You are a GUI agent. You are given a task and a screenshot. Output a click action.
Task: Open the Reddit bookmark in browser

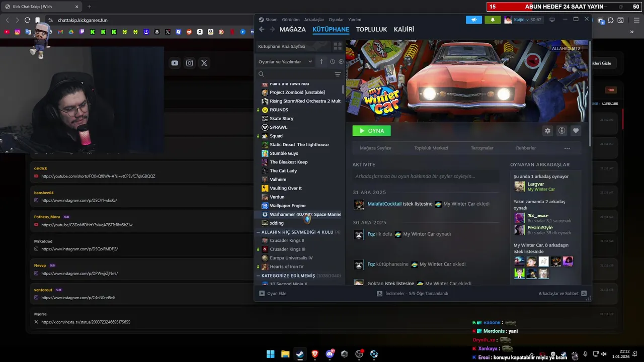(x=189, y=32)
